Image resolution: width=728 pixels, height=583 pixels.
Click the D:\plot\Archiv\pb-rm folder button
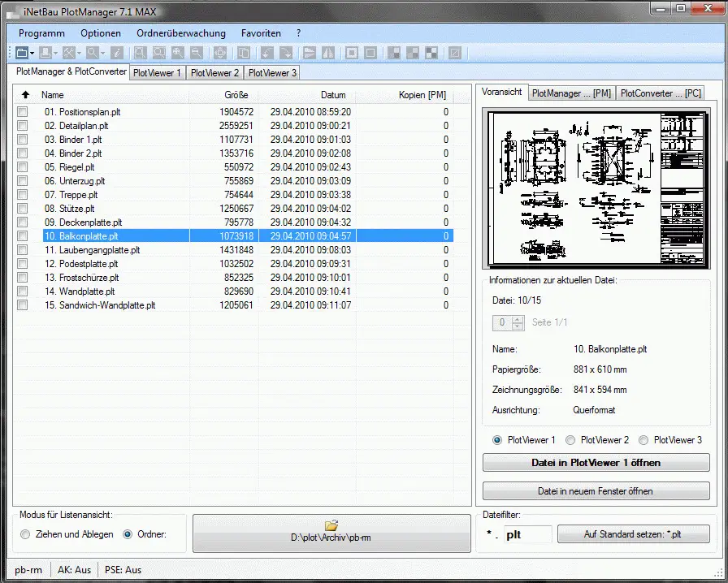pyautogui.click(x=331, y=533)
